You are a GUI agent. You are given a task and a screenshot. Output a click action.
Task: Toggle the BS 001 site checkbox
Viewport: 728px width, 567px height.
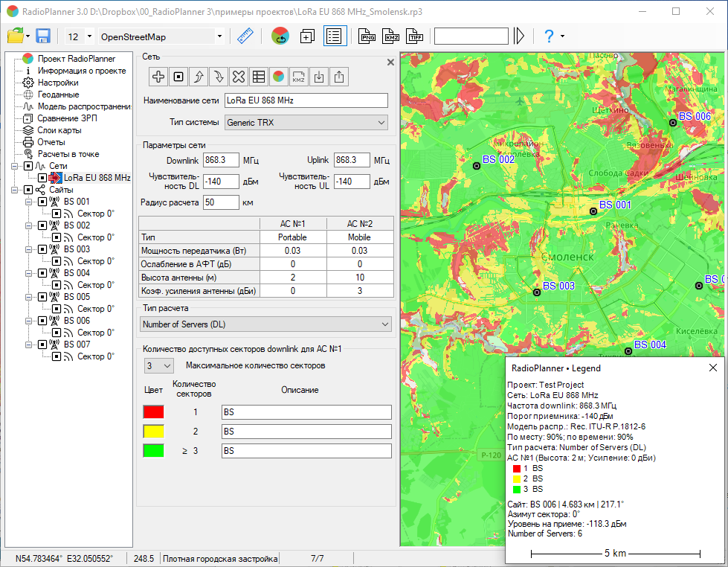[x=42, y=202]
